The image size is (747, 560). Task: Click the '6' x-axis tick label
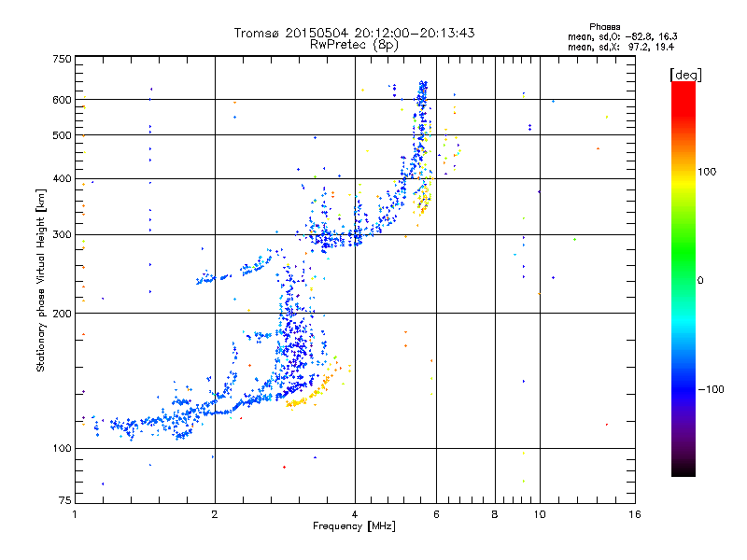pos(436,514)
